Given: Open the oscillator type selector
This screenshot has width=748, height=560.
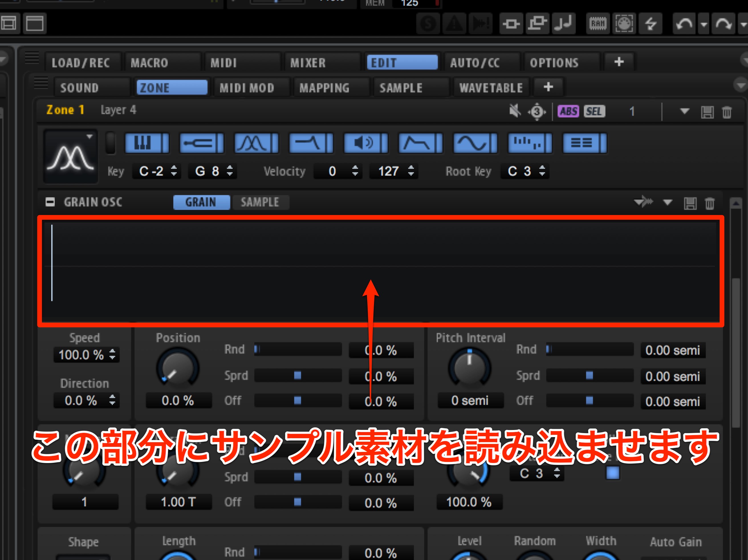Looking at the screenshot, I should (71, 156).
